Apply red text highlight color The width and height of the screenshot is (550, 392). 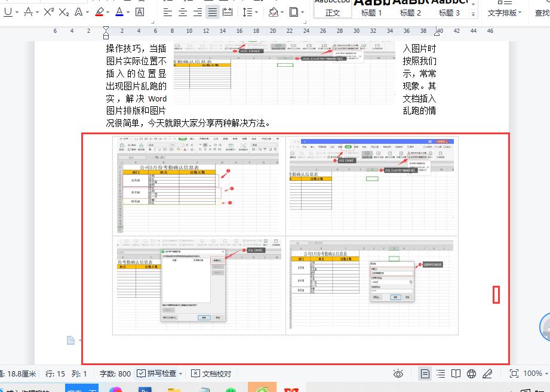click(100, 12)
